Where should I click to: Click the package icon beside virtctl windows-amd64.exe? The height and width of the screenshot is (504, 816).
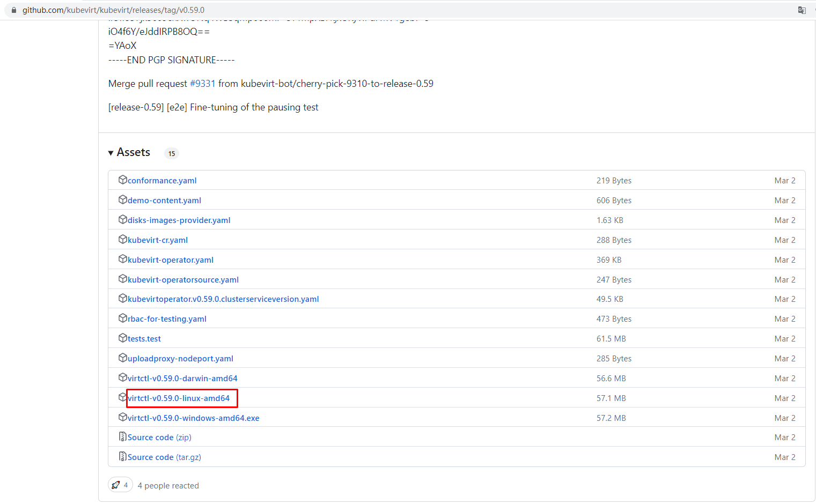click(123, 417)
